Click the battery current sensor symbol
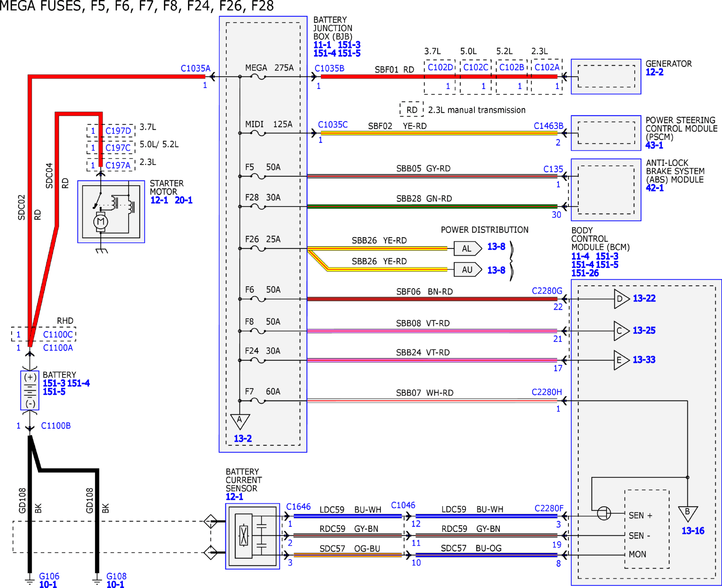This screenshot has width=722, height=588. click(253, 536)
